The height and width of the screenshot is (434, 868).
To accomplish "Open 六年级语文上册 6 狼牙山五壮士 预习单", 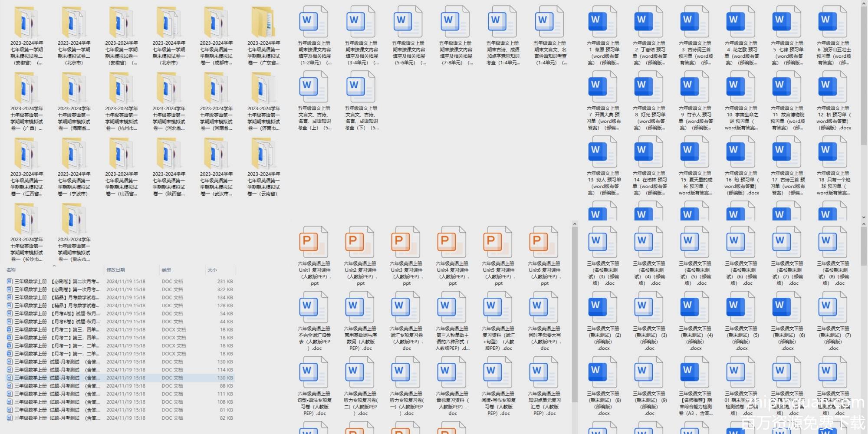I will click(x=833, y=36).
